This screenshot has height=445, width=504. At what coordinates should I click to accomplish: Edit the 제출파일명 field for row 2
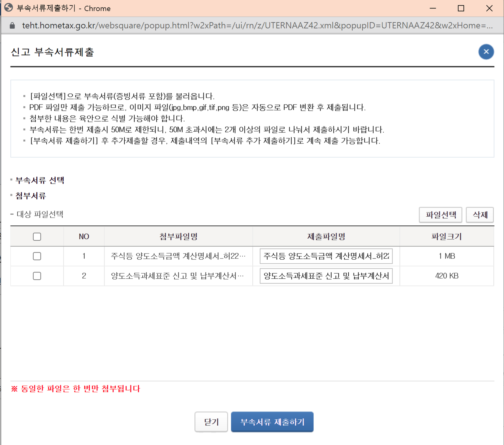coord(326,276)
